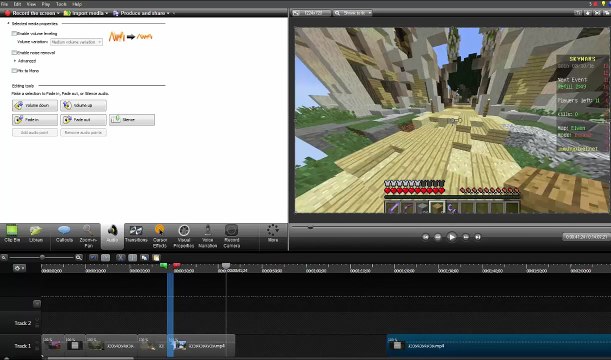Click the timeline horizontal scrollbar
This screenshot has width=611, height=360.
(x=90, y=358)
